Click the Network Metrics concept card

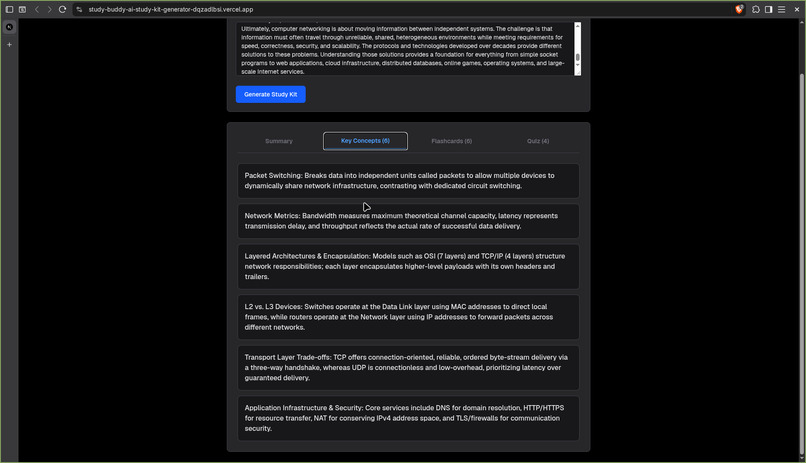(x=408, y=221)
